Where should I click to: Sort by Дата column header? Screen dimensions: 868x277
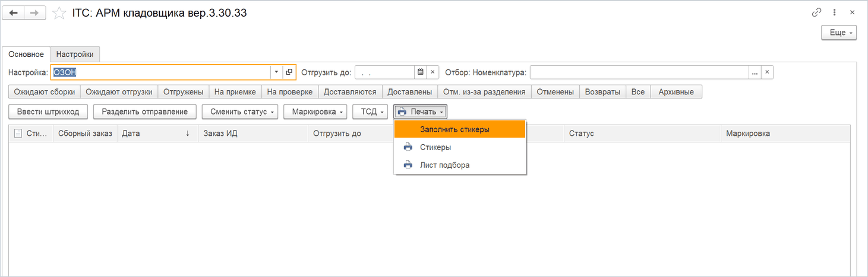click(x=157, y=133)
